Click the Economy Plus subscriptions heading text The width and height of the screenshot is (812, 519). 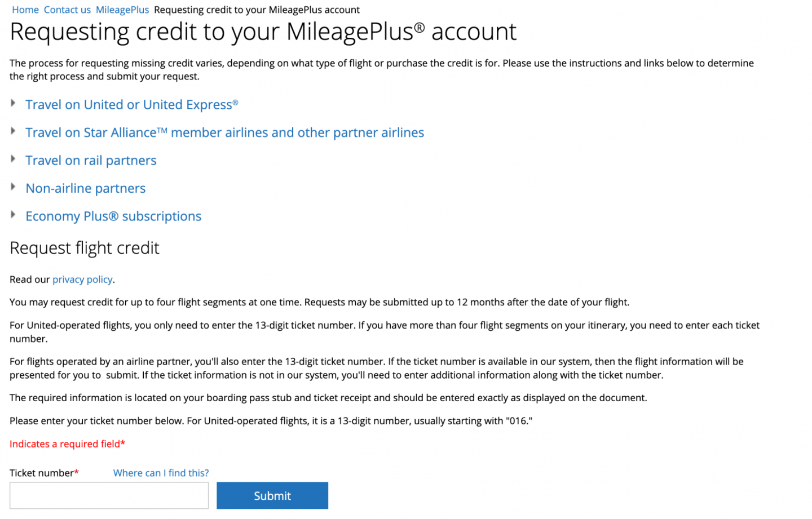[113, 216]
